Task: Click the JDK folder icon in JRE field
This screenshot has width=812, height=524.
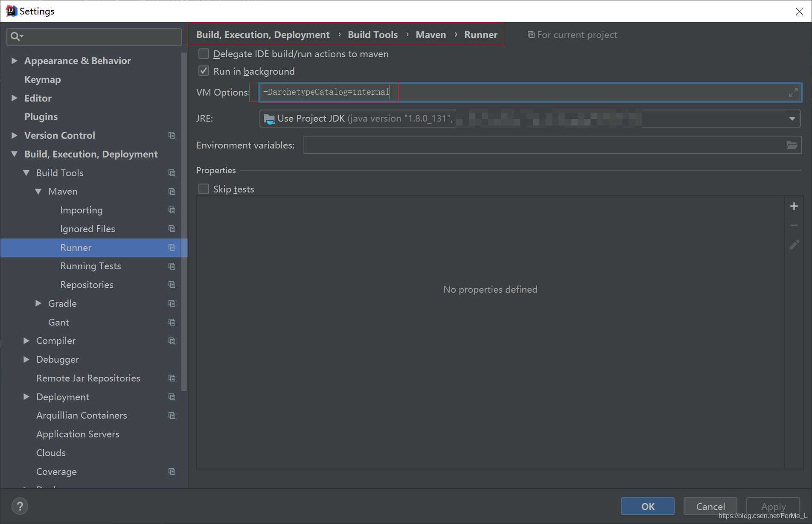Action: [269, 119]
